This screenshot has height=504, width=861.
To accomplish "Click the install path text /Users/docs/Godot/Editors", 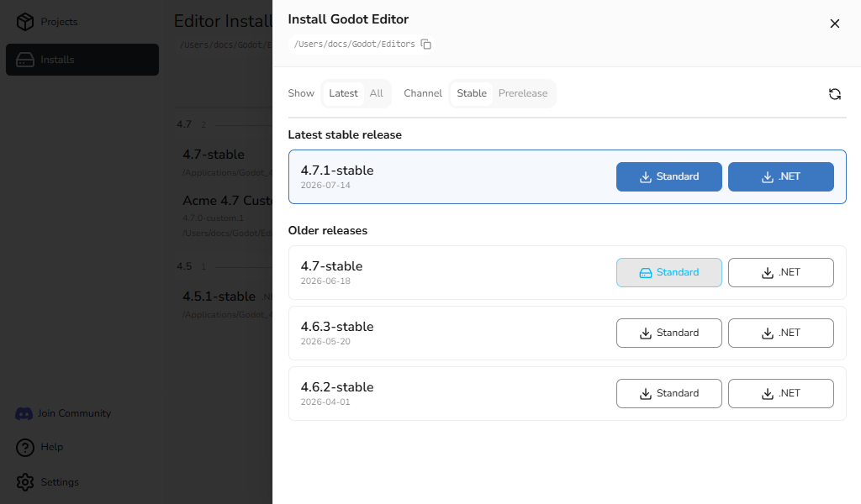I will click(x=355, y=44).
